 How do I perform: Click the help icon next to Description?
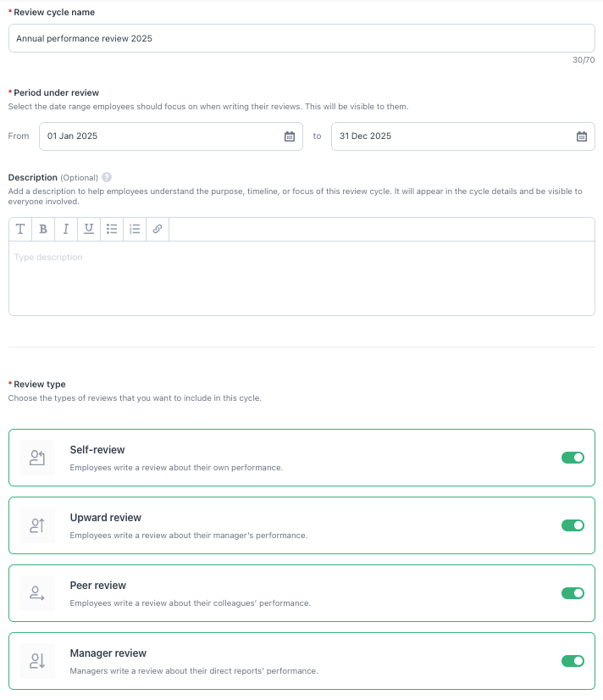click(107, 178)
